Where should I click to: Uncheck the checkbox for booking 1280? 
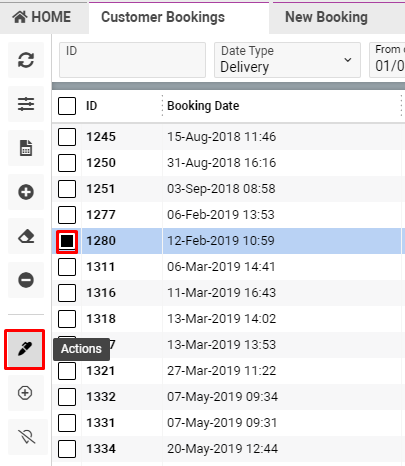67,241
